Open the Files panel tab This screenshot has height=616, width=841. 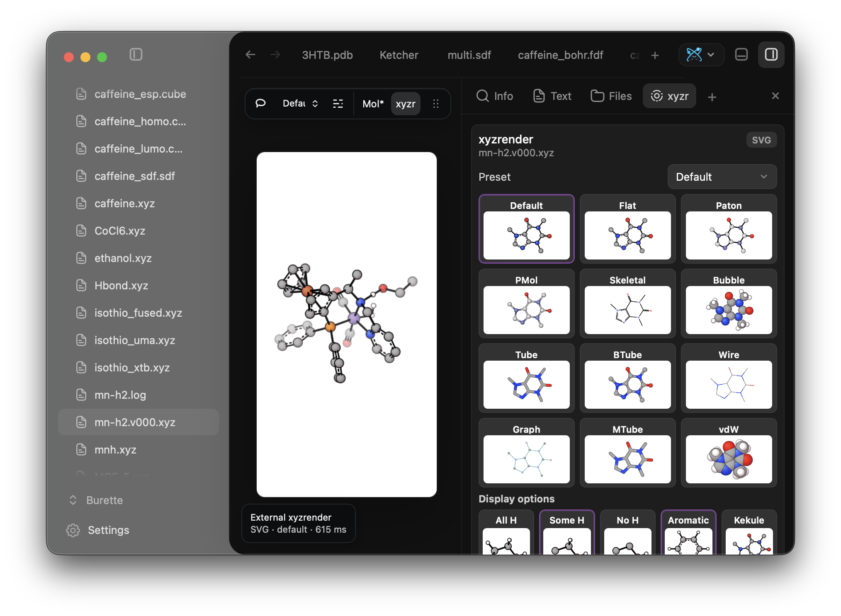pyautogui.click(x=611, y=96)
